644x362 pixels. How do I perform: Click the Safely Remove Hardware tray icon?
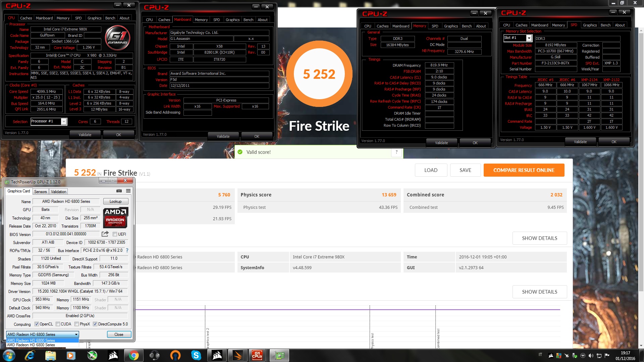coord(575,356)
